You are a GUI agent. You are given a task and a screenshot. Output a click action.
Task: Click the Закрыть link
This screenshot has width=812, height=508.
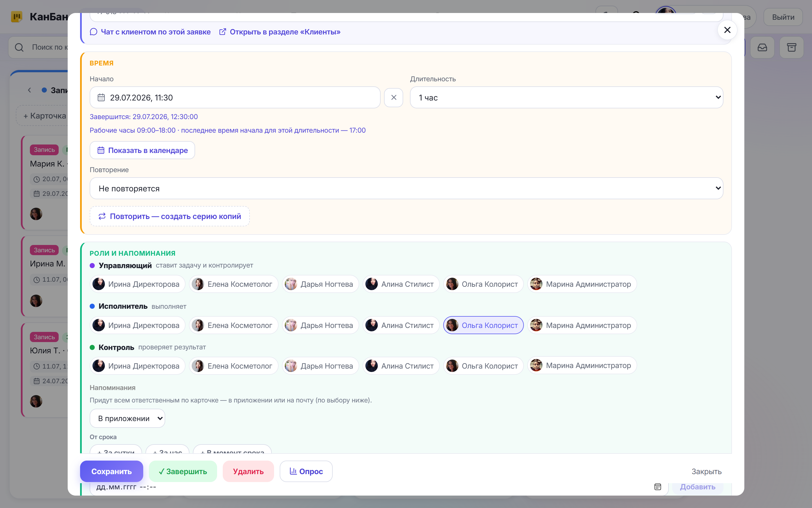point(706,471)
